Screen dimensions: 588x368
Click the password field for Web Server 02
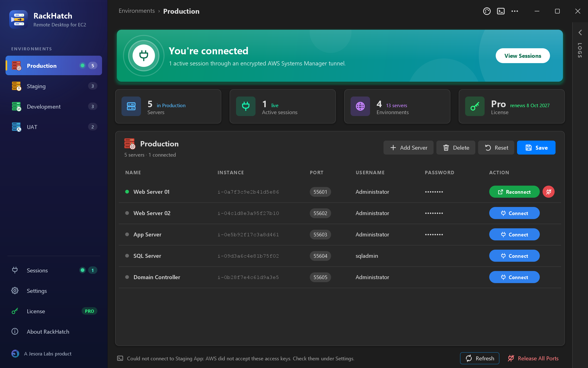434,213
